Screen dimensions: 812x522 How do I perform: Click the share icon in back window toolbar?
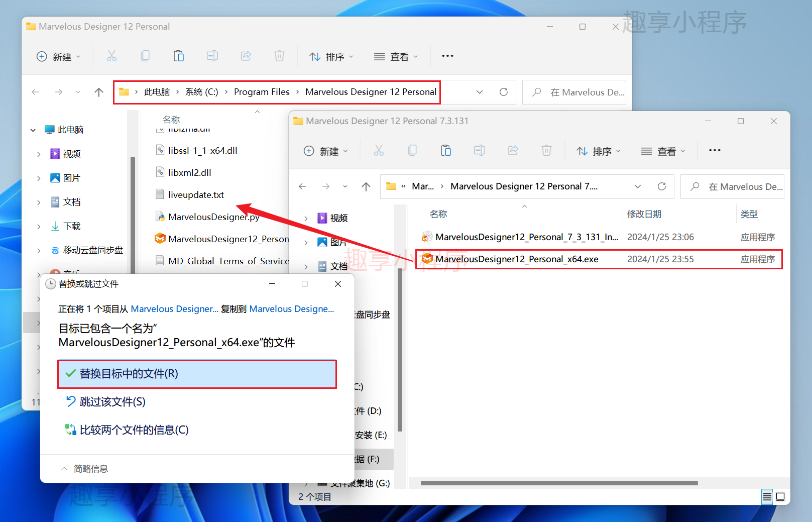246,56
